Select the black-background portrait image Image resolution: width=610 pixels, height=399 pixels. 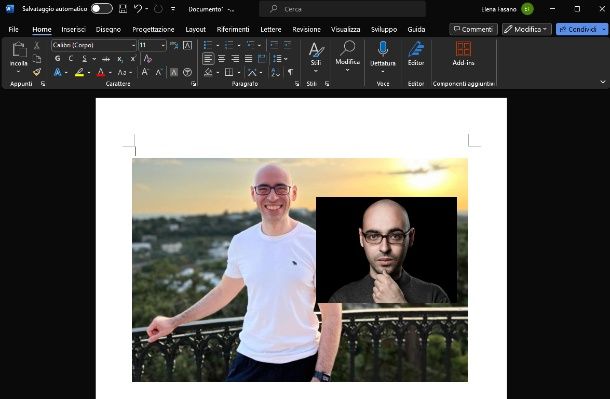(x=386, y=250)
